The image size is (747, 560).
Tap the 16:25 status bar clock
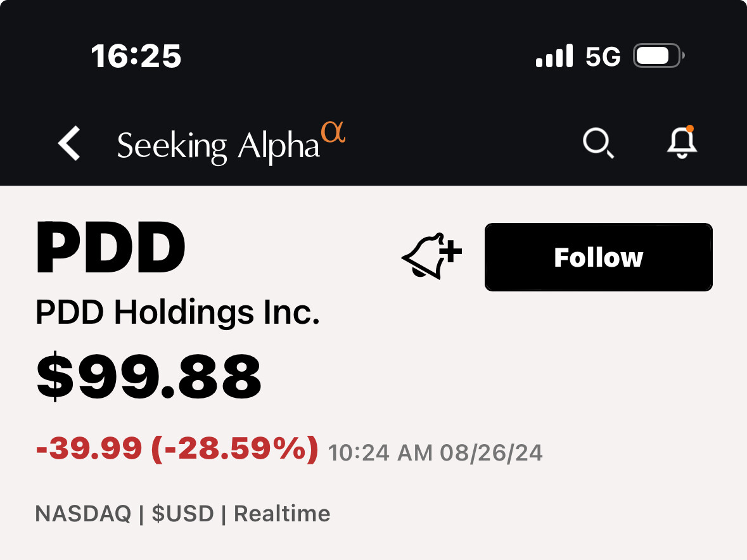pos(136,56)
